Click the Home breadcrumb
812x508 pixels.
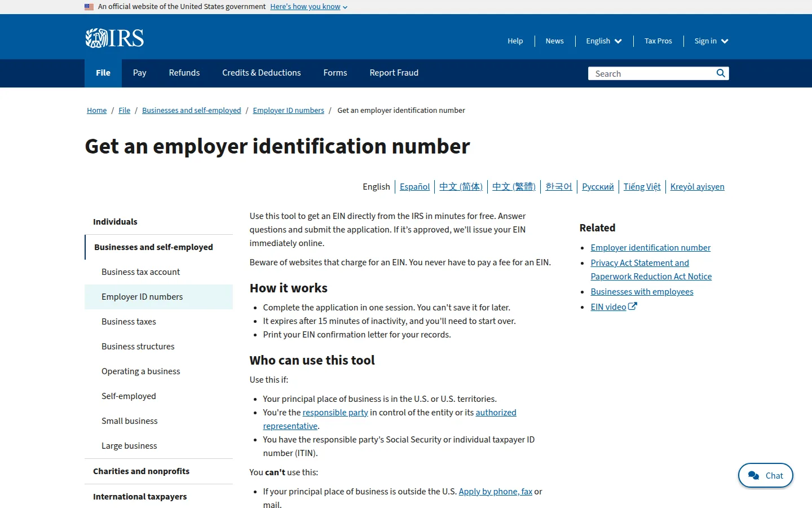click(x=97, y=110)
